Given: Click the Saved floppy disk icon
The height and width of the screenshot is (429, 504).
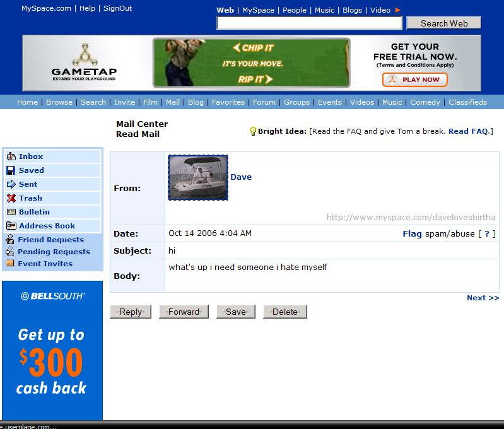Looking at the screenshot, I should [11, 170].
